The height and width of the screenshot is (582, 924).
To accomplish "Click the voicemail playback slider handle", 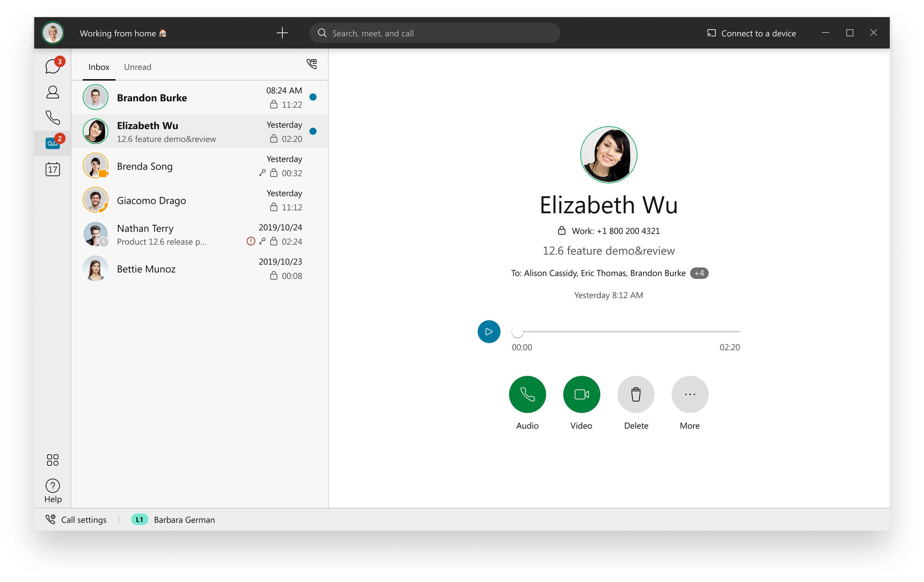I will (x=517, y=331).
